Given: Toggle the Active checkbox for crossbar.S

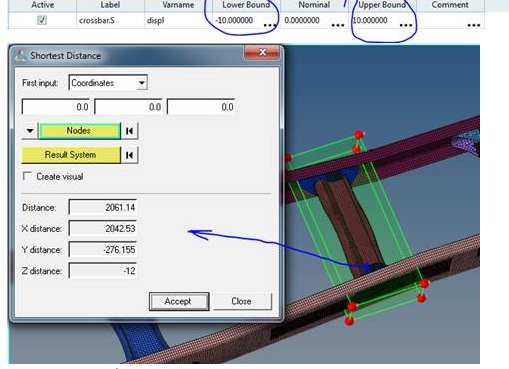Looking at the screenshot, I should tap(42, 20).
